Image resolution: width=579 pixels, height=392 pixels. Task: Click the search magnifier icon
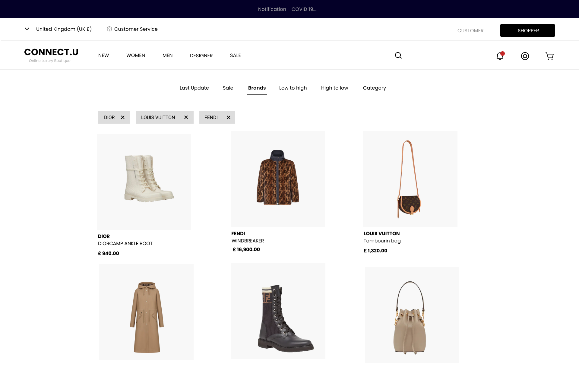pyautogui.click(x=398, y=55)
